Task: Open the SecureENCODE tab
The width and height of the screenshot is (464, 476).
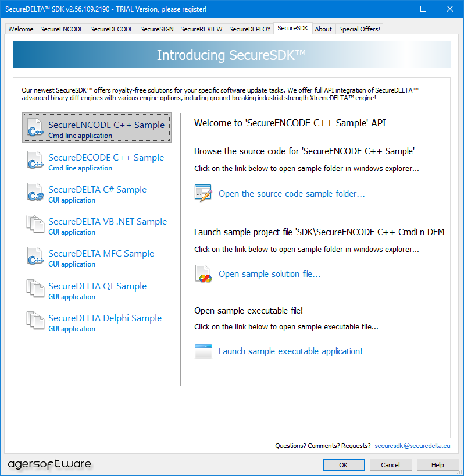Action: point(62,29)
